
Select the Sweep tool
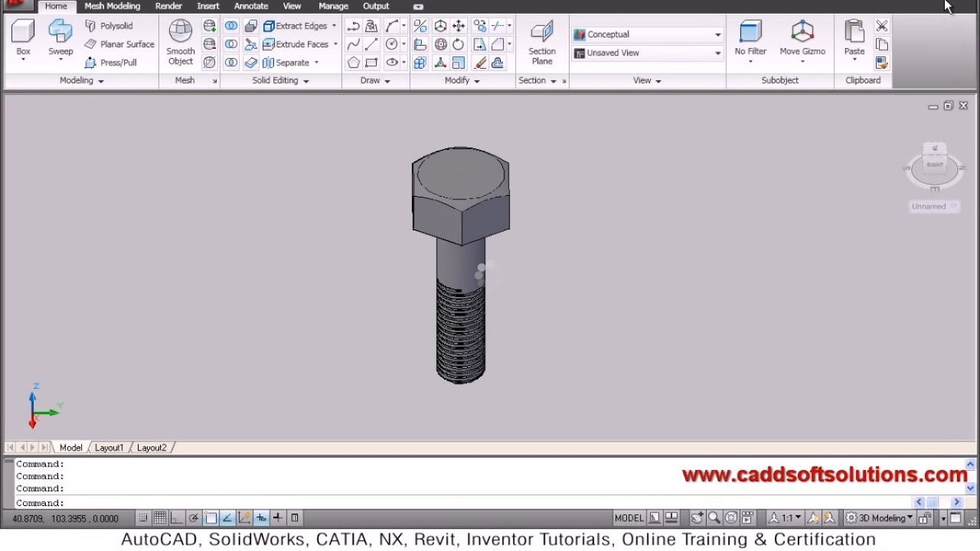point(60,38)
